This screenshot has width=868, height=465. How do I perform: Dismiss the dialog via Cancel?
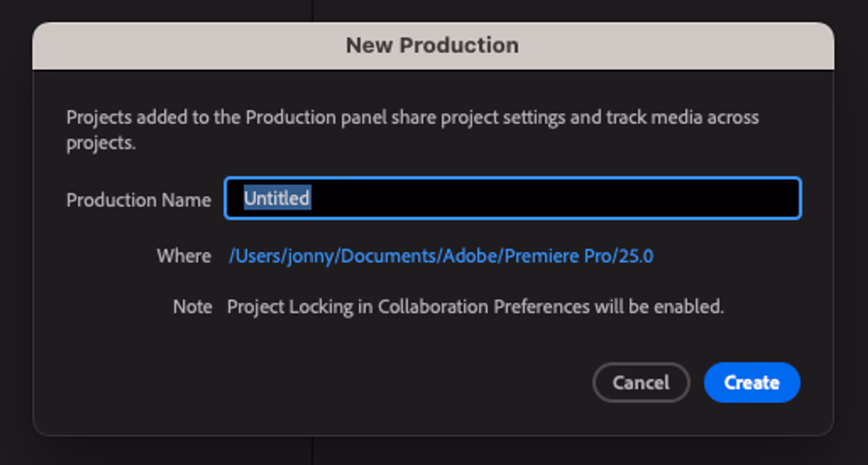tap(641, 382)
